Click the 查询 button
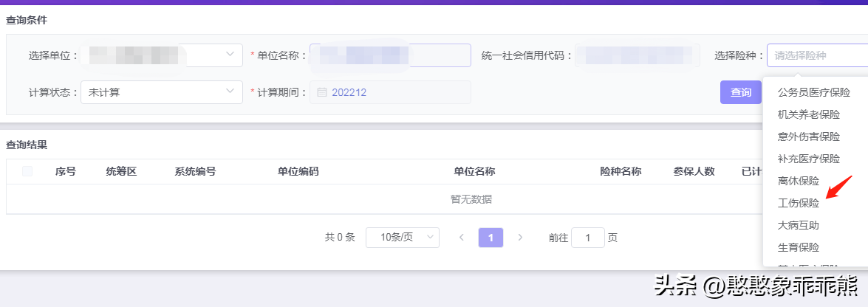868x307 pixels. point(740,92)
